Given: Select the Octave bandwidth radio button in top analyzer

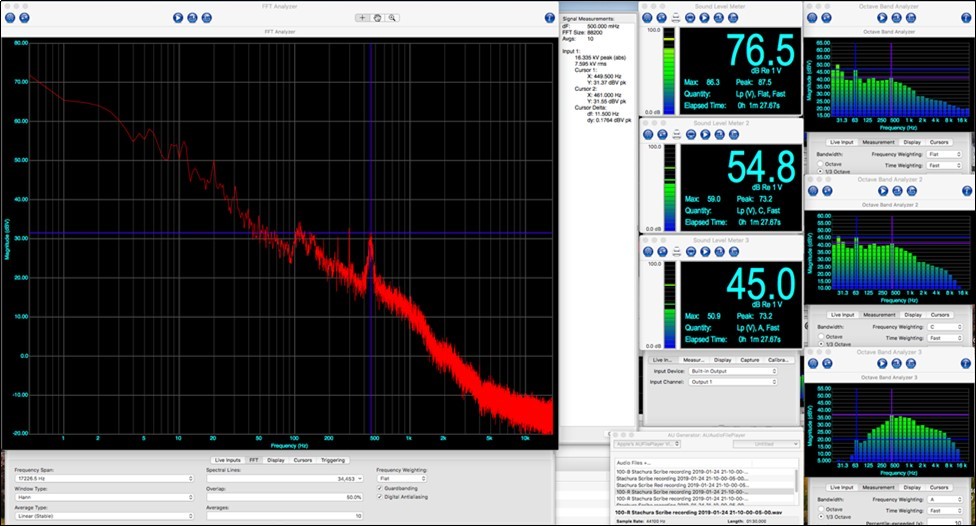Looking at the screenshot, I should 822,163.
